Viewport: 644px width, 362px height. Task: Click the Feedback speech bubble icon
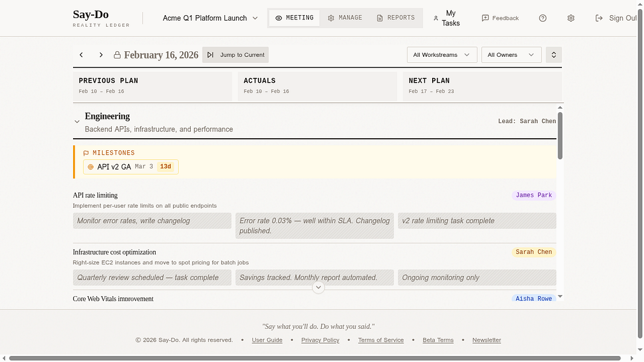click(485, 18)
